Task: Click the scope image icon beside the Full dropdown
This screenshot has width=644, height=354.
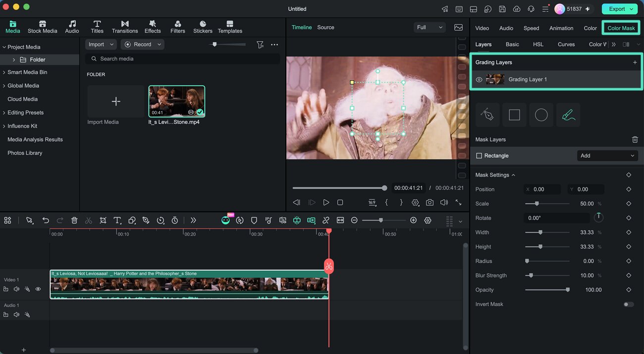Action: 458,27
